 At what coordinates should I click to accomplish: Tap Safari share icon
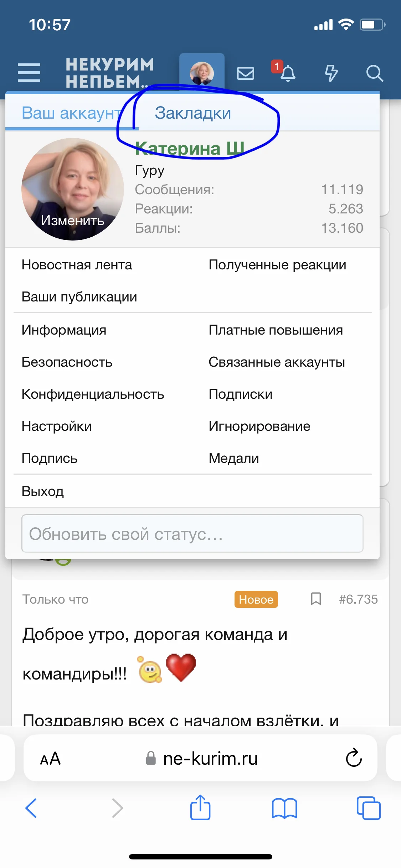200,808
